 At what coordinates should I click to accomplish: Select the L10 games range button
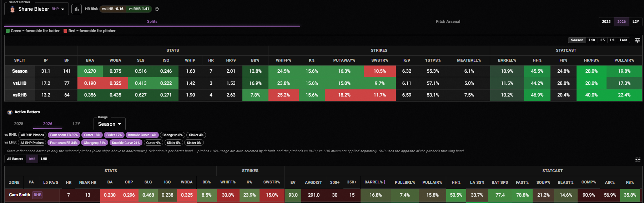(x=592, y=40)
